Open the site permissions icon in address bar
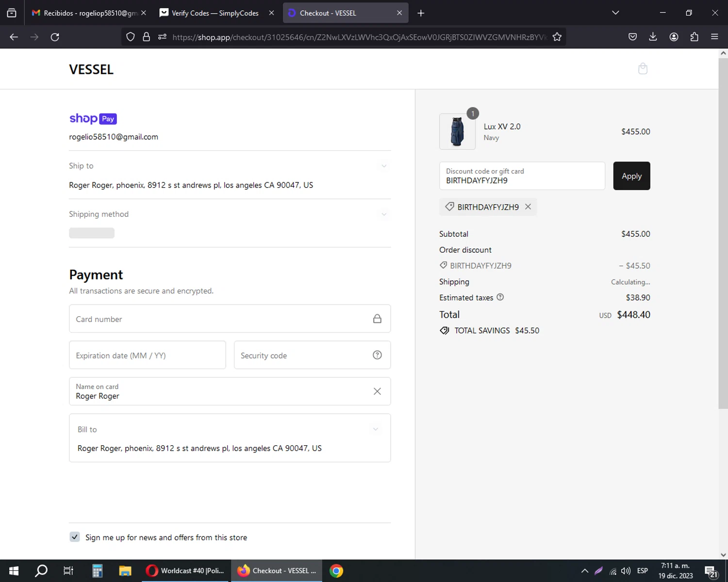Screen dimensions: 728x582 (x=162, y=37)
